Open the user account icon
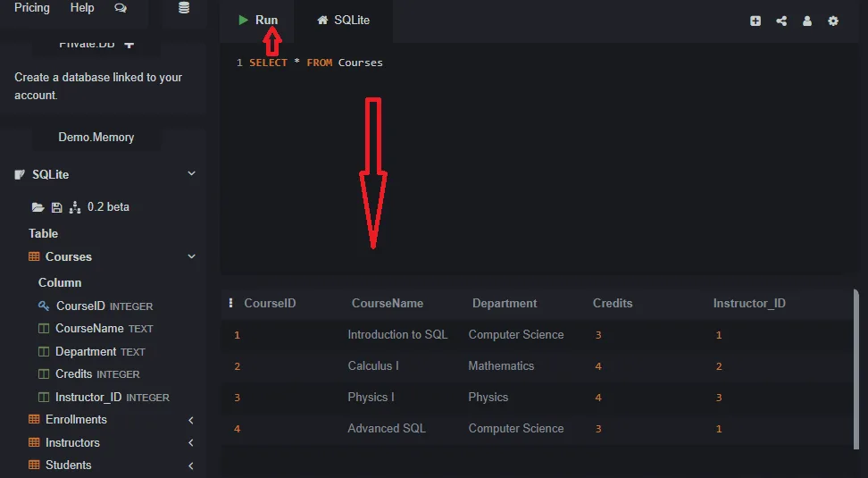This screenshot has height=478, width=868. [807, 21]
